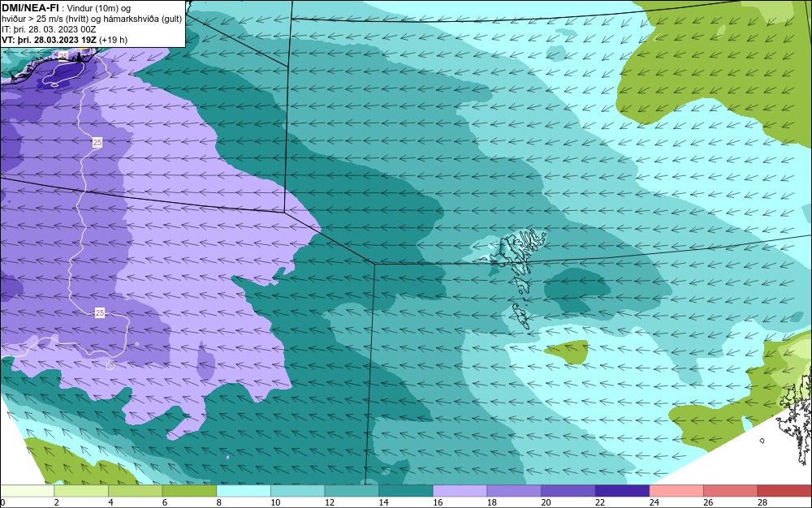Click the dark teal 14–16 m/s legend swatch

click(x=406, y=490)
